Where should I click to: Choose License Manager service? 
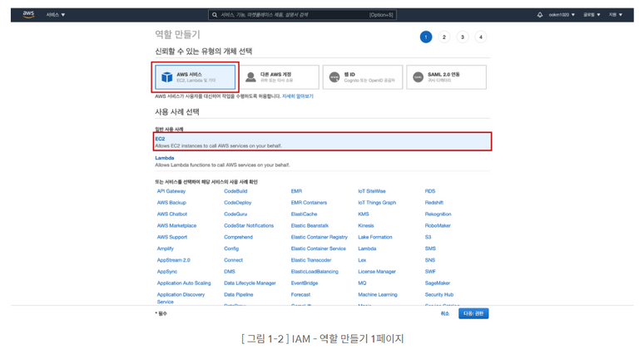click(377, 271)
